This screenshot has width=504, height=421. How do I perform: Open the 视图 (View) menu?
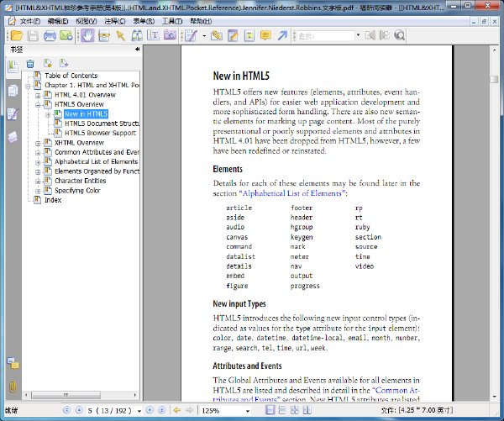87,21
